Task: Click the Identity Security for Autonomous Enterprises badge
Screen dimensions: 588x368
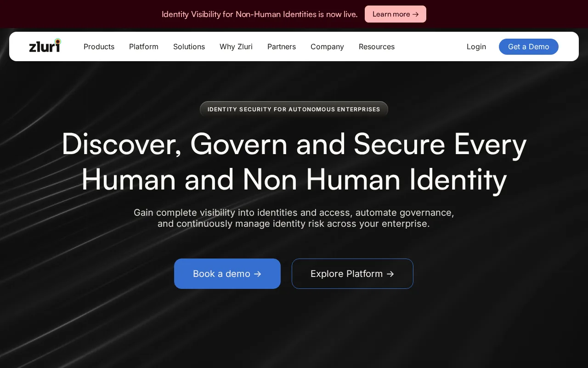Action: pyautogui.click(x=294, y=109)
